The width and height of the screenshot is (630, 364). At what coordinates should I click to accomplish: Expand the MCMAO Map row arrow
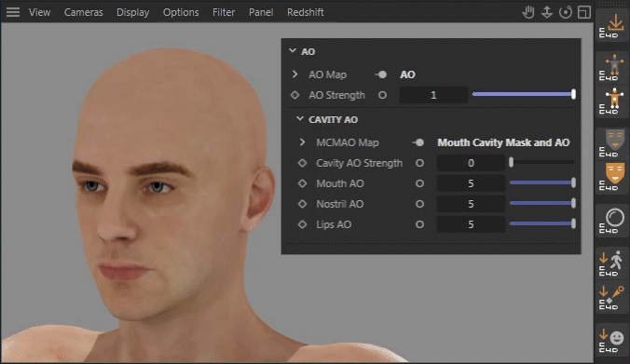(302, 142)
